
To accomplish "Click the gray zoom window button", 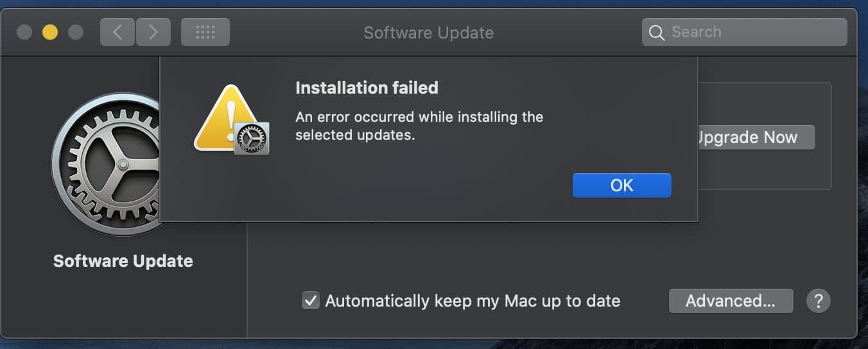I will click(x=76, y=32).
